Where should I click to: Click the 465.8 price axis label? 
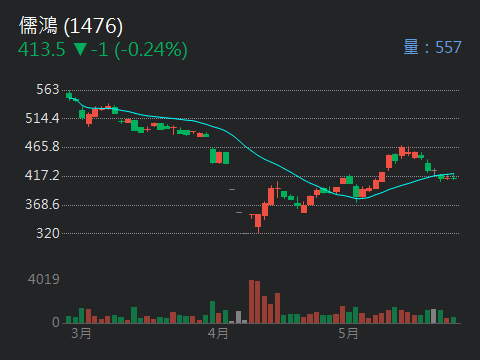coord(42,146)
